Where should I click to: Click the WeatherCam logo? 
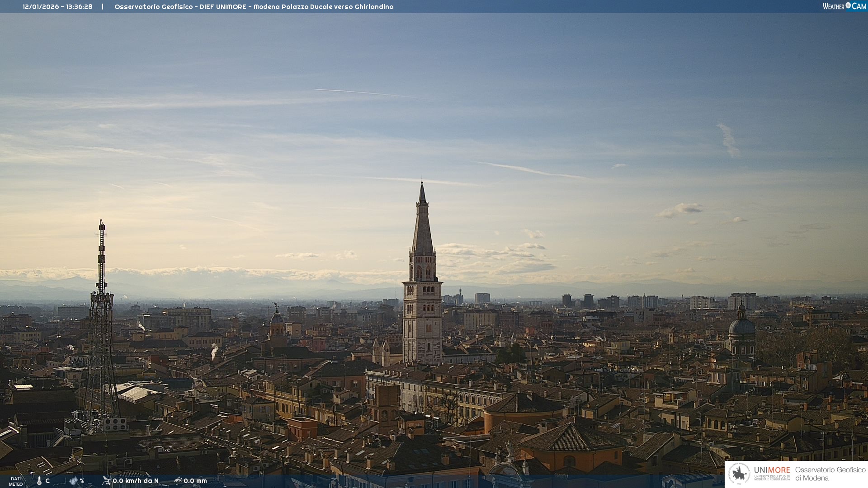tap(844, 6)
